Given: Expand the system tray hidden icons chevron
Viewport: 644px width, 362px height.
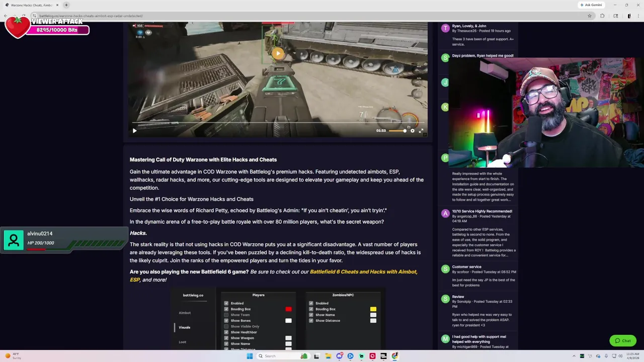Looking at the screenshot, I should coord(574,356).
